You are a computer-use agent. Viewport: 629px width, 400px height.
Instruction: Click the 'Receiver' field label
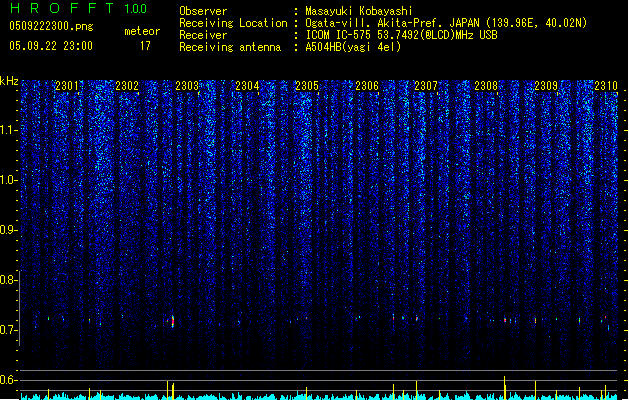(203, 35)
